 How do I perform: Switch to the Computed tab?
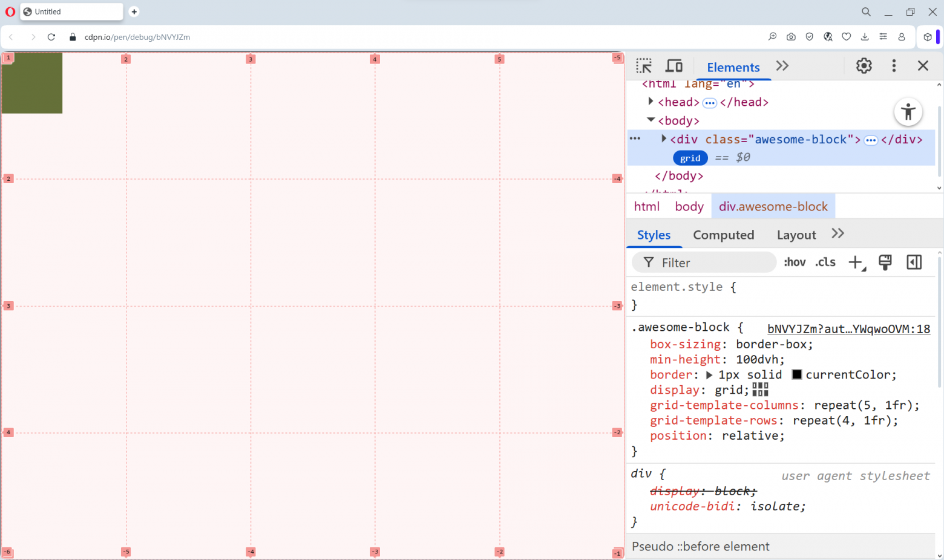(x=724, y=235)
